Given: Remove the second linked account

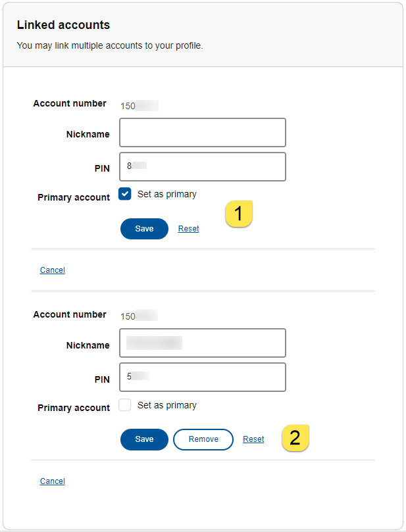Looking at the screenshot, I should 203,439.
